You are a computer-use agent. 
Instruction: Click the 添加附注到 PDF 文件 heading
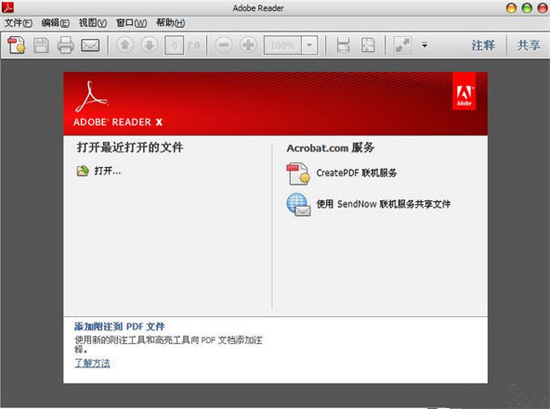tap(120, 327)
